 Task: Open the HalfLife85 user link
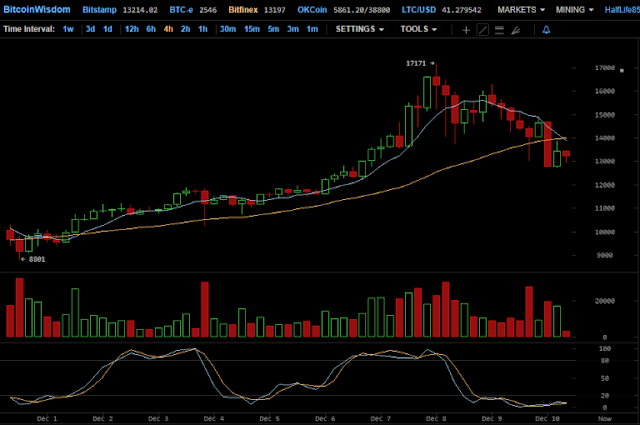[x=622, y=10]
